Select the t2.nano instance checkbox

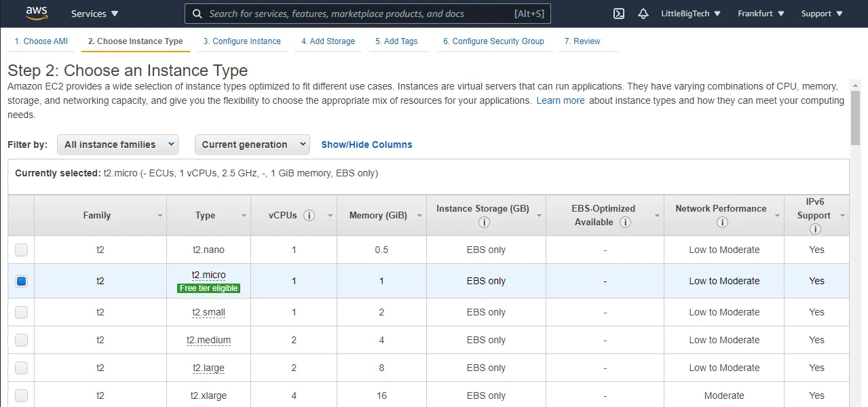coord(22,250)
